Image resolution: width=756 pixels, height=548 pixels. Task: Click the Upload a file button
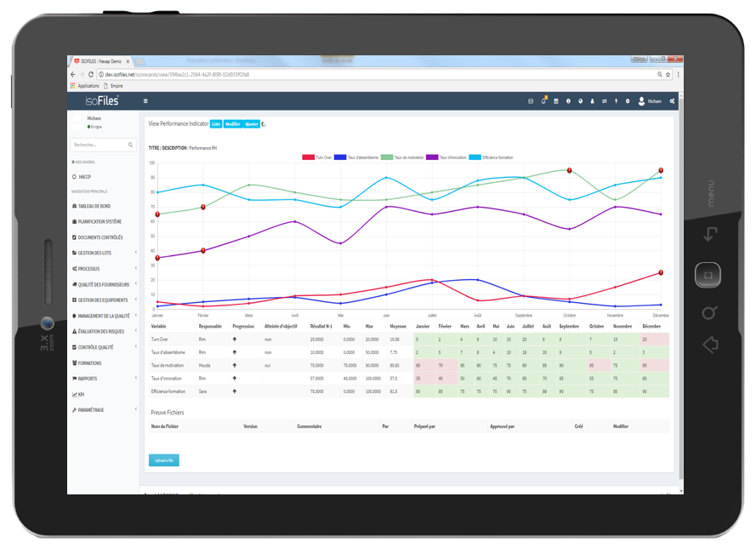[x=164, y=460]
